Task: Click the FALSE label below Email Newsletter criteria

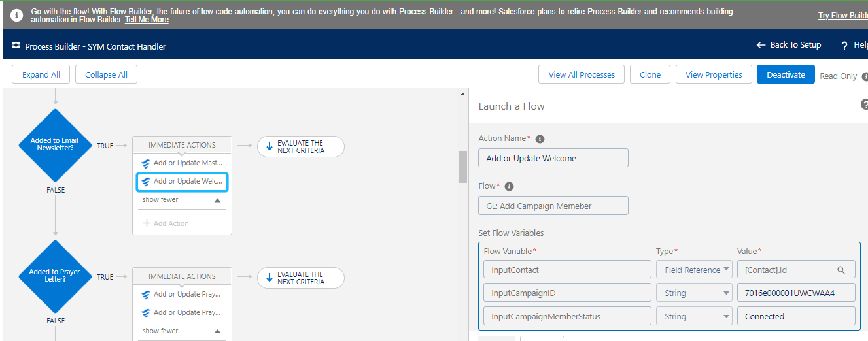Action: pos(56,190)
